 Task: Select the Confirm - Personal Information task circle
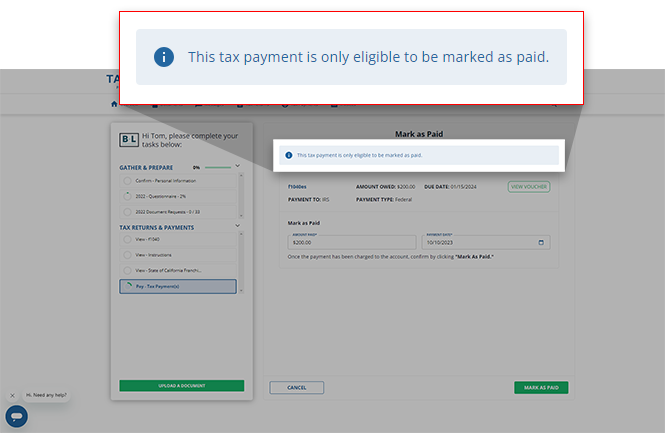click(x=127, y=181)
